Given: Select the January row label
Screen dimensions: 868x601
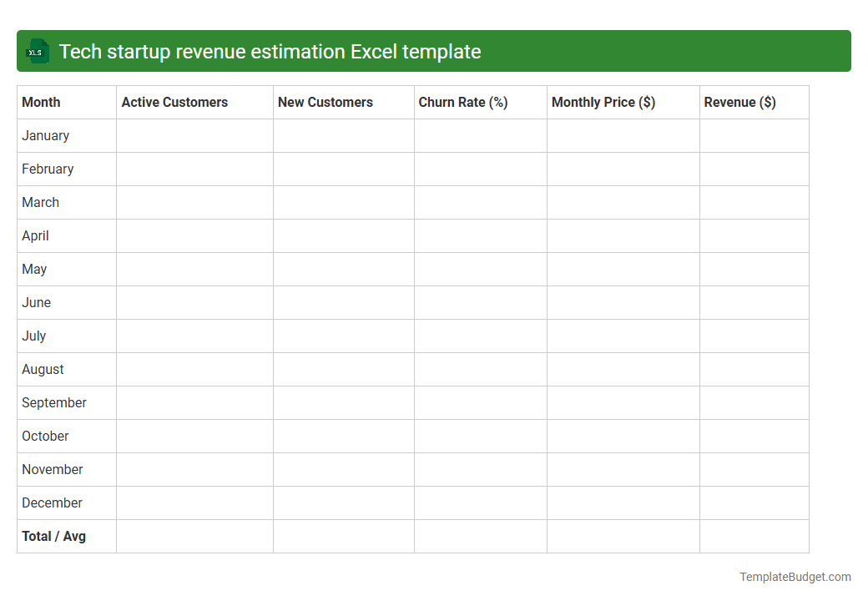Looking at the screenshot, I should point(45,135).
